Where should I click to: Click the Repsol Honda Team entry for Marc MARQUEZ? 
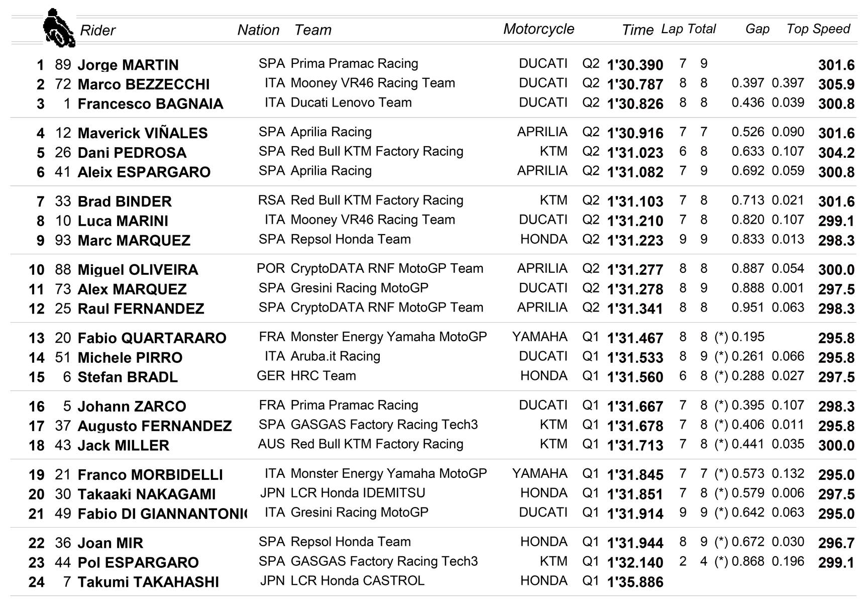pos(351,239)
